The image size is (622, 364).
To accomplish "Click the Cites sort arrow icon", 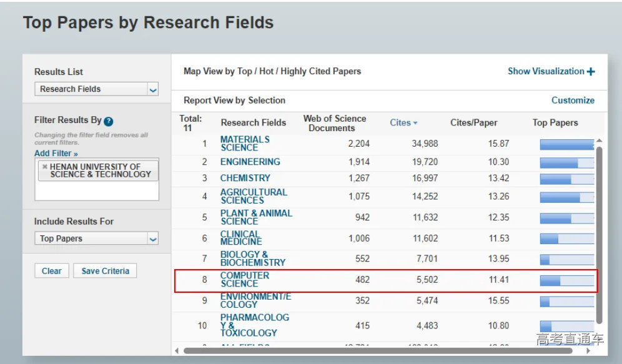I will click(x=415, y=123).
